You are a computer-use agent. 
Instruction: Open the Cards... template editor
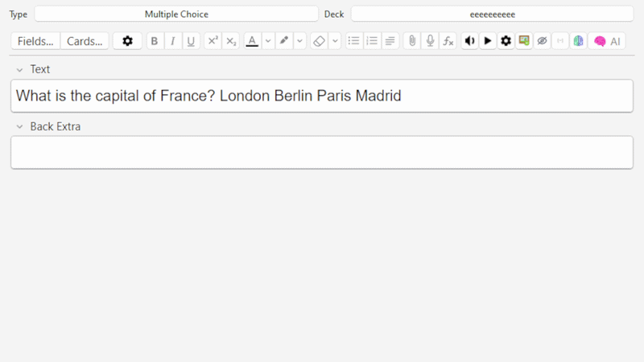point(85,41)
